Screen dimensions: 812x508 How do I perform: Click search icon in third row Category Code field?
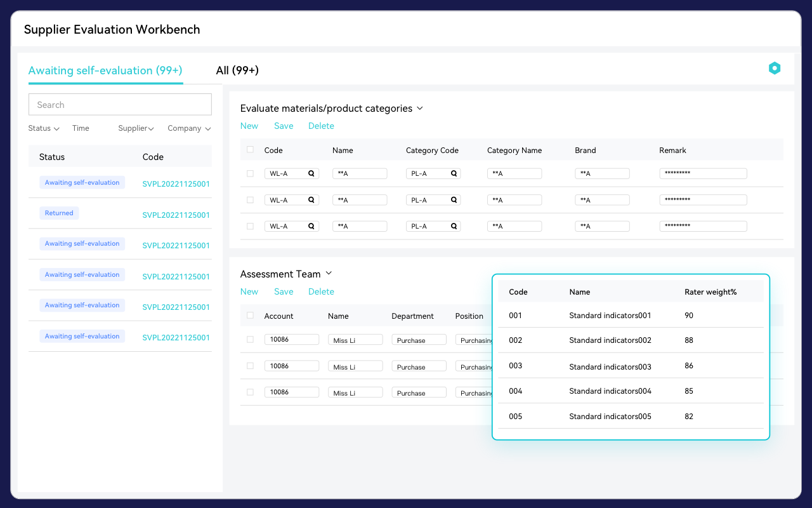click(x=454, y=226)
